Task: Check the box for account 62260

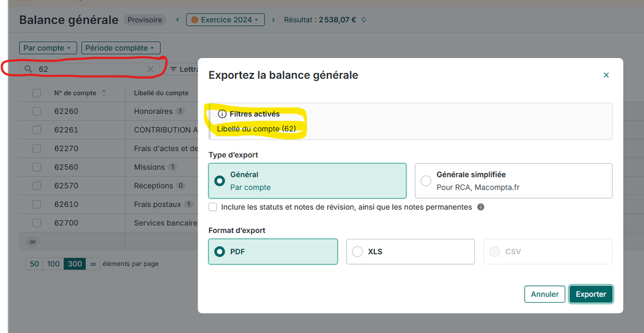Action: 37,112
